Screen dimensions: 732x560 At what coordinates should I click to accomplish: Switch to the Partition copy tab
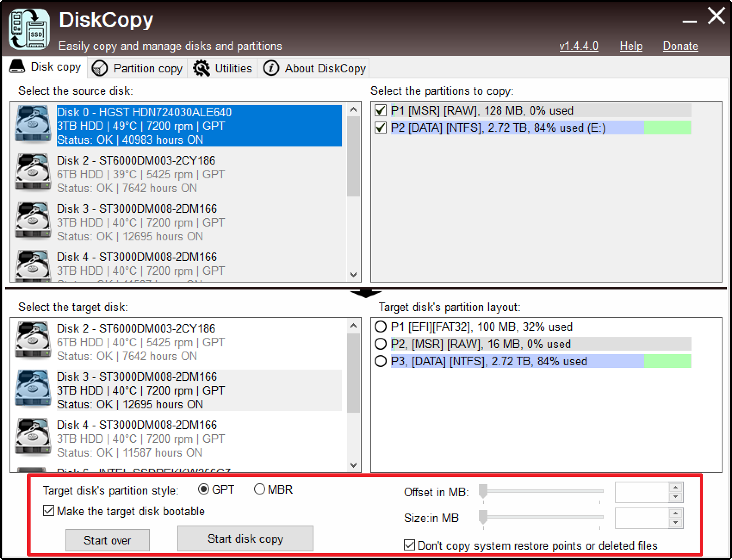coord(137,68)
